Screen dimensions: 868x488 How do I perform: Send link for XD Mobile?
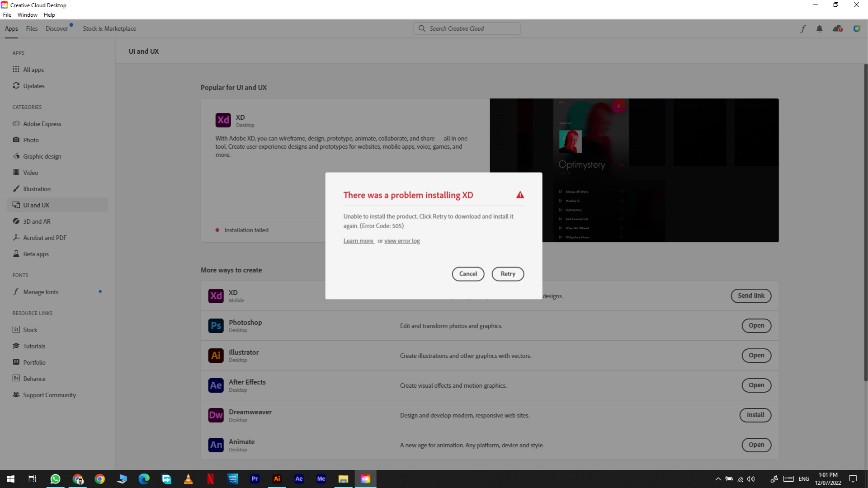point(751,296)
